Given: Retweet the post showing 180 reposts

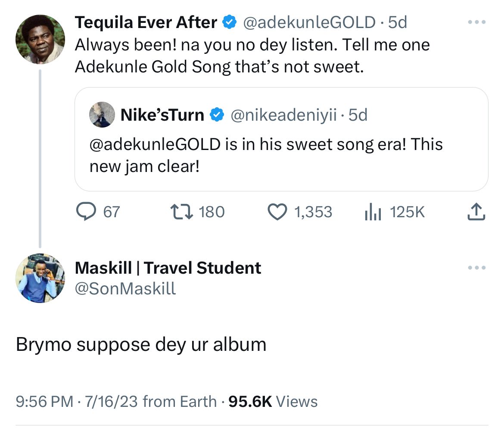Looking at the screenshot, I should pos(182,212).
